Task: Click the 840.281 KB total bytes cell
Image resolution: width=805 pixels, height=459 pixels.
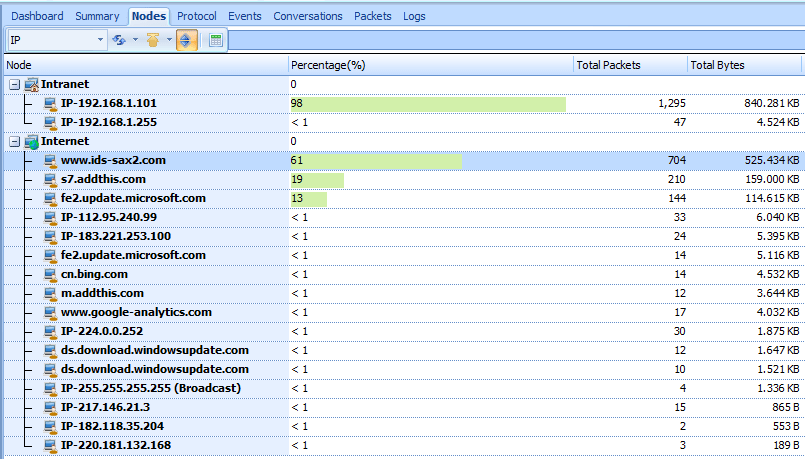Action: (x=772, y=104)
